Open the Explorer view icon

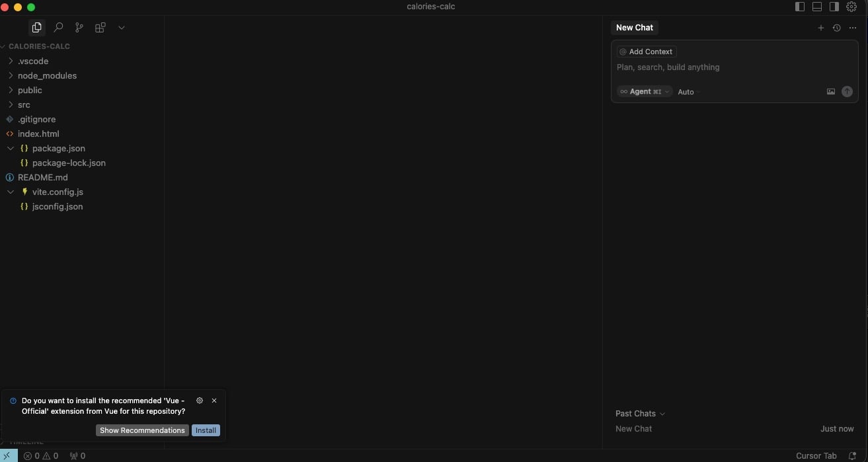36,28
